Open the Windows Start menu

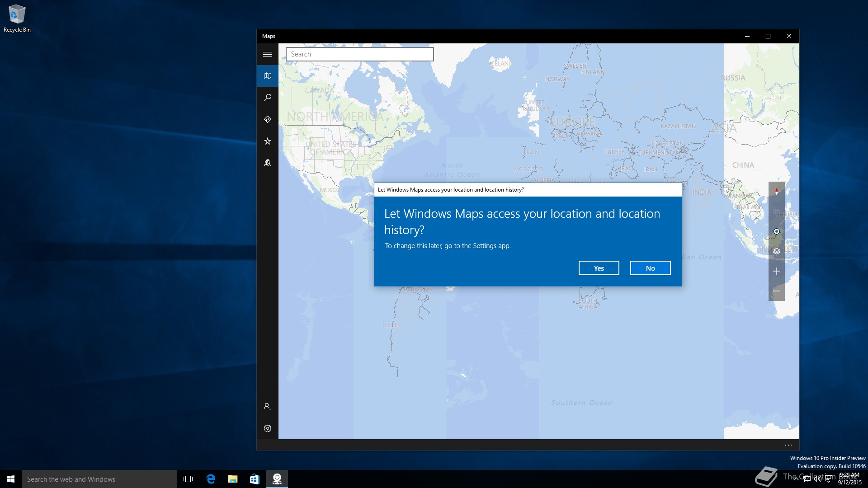[x=11, y=479]
